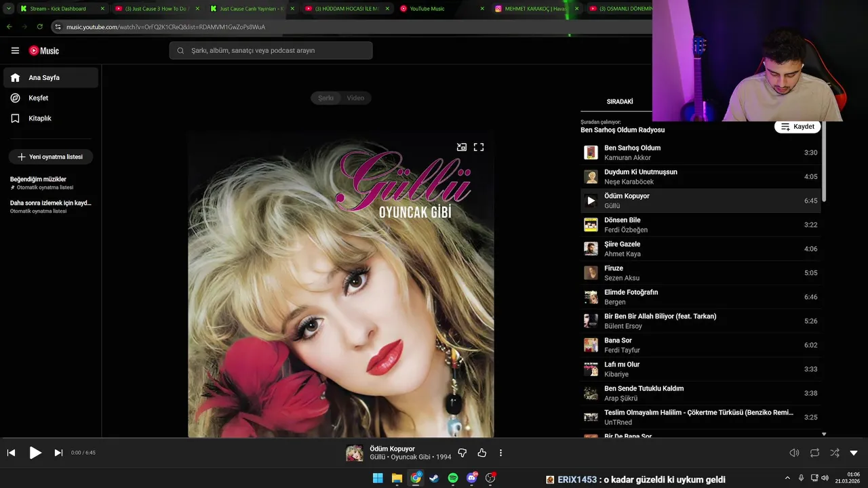Create Yeni oynatma listesi

point(51,157)
